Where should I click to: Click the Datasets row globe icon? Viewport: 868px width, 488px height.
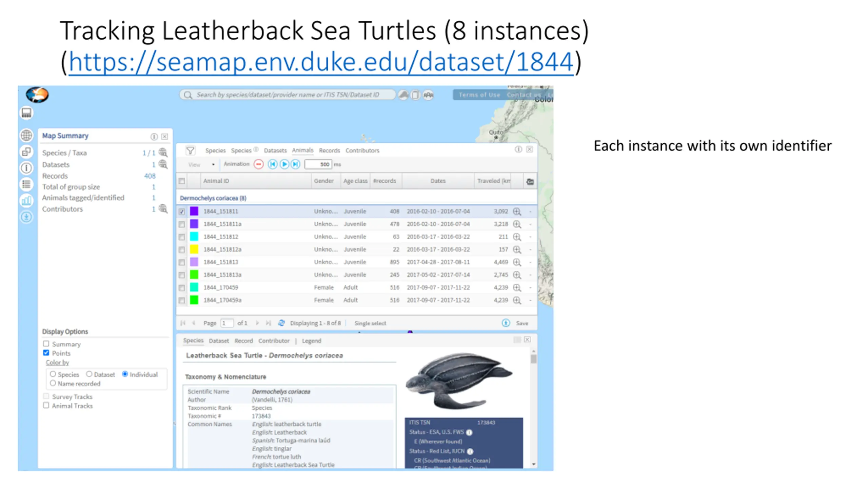point(163,164)
